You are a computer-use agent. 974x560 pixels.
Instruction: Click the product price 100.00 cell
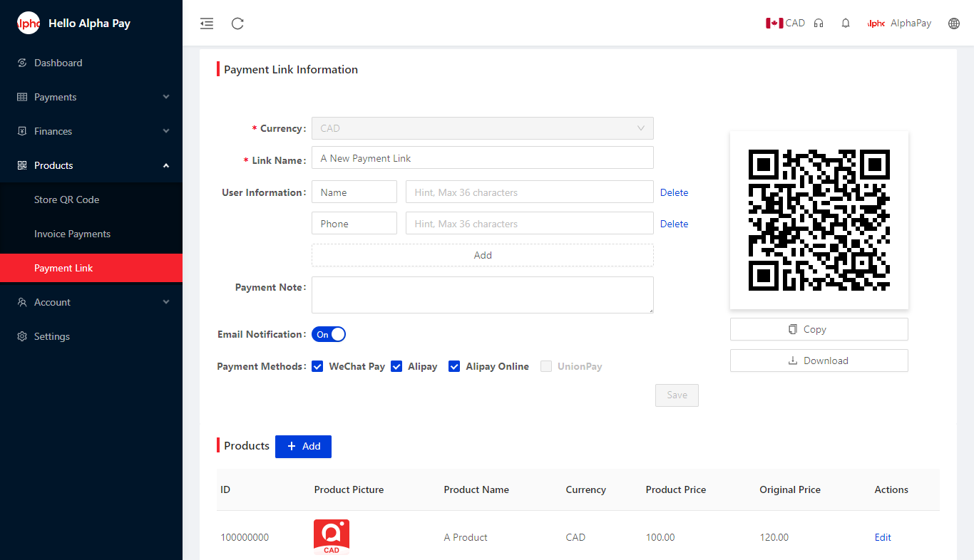(660, 537)
